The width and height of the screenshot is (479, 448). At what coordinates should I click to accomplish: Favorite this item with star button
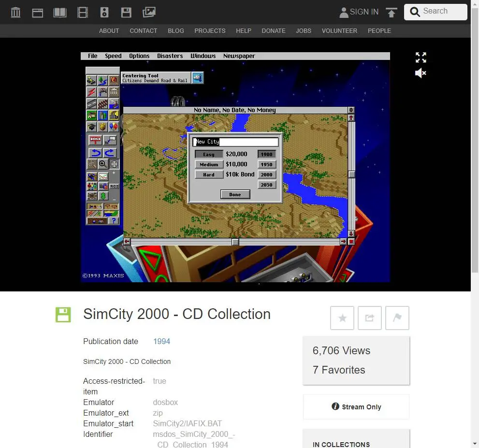tap(342, 318)
